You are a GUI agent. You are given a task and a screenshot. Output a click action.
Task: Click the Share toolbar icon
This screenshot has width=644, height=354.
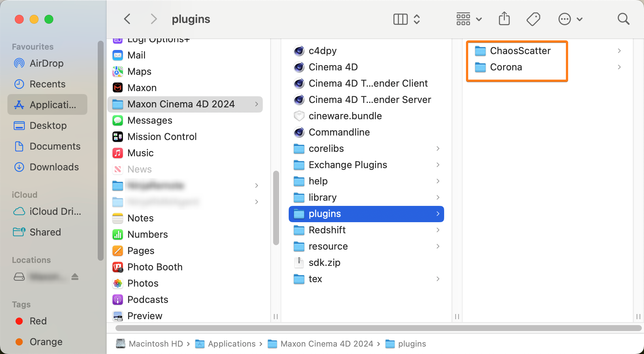tap(504, 19)
